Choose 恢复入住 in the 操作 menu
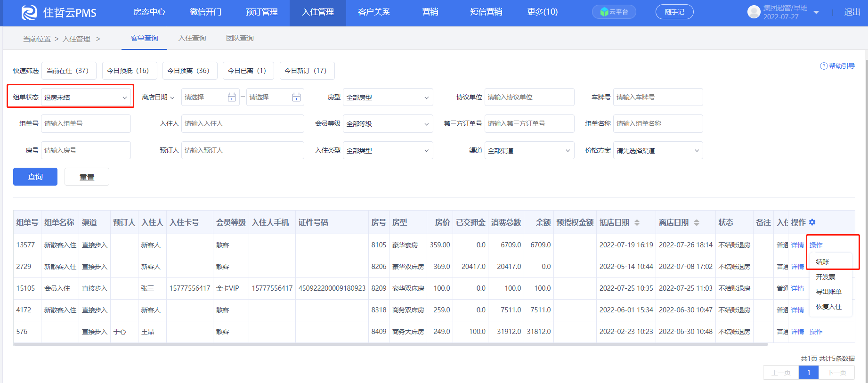 (x=828, y=307)
